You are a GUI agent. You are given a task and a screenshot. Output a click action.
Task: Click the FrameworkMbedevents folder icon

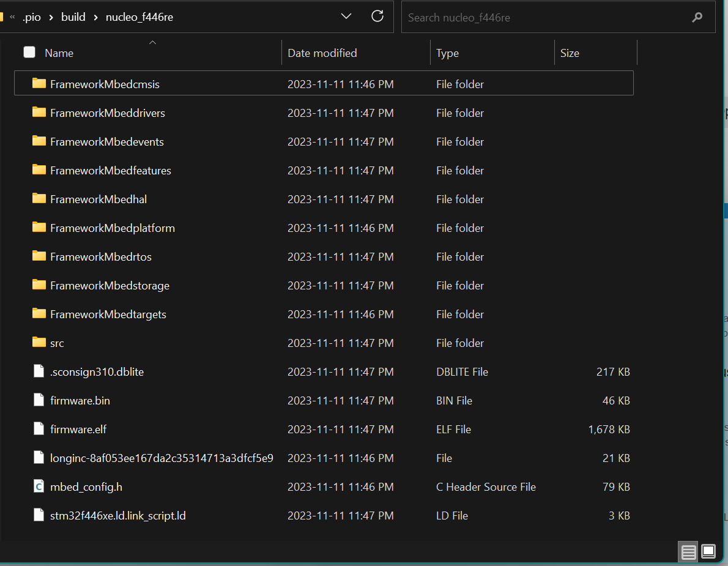(39, 141)
